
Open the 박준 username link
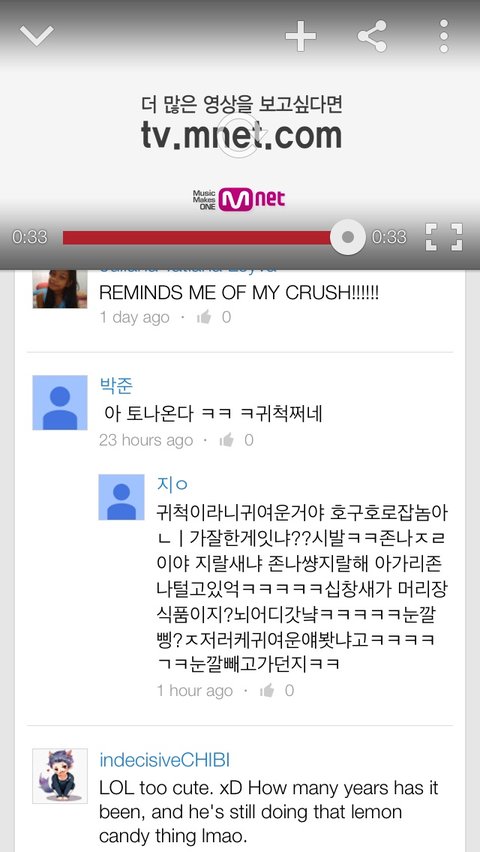116,386
